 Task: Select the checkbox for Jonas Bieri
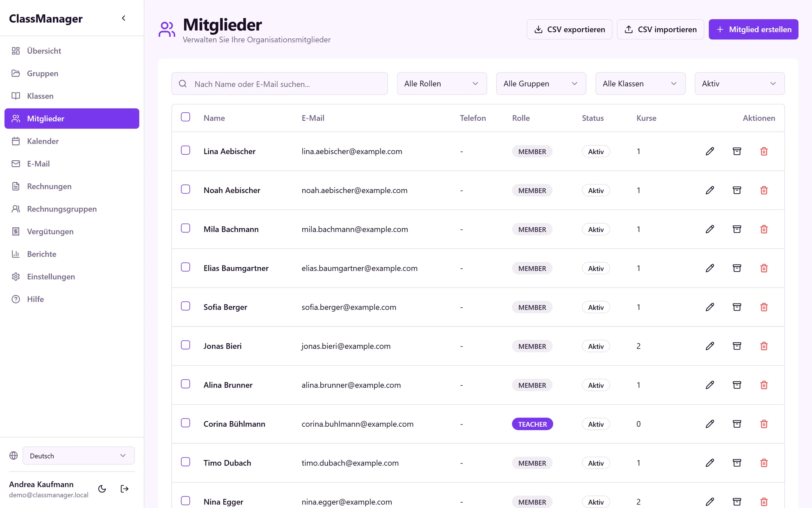[x=186, y=345]
